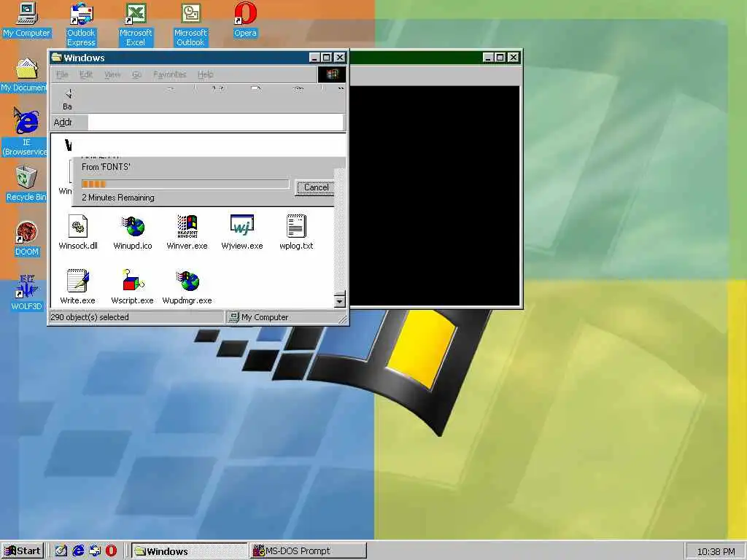Switch to MS-DOS Prompt taskbar button
Viewport: 747px width, 560px height.
(309, 551)
